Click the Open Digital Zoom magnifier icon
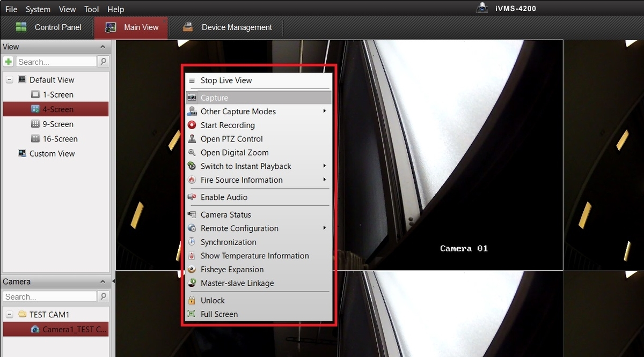The width and height of the screenshot is (644, 357). (192, 152)
